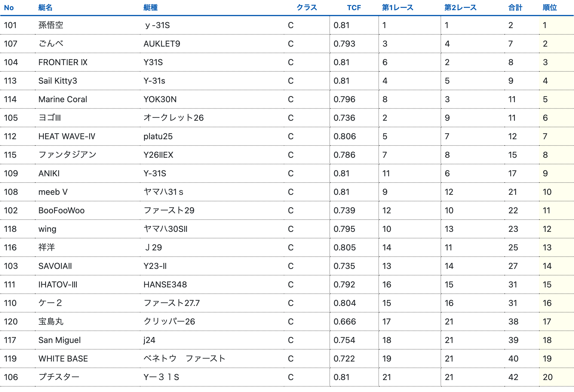574x392 pixels.
Task: Click the boat type AUKLET9
Action: 162,44
